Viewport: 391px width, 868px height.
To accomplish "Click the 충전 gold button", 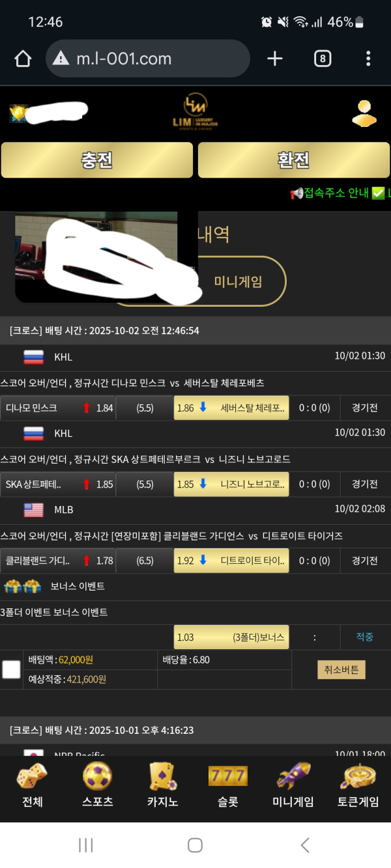I will point(97,160).
